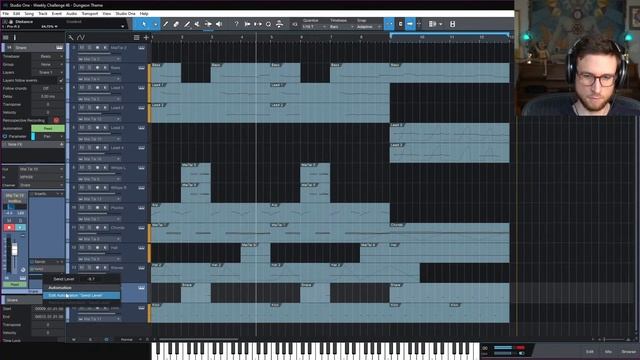Open the Layers dropdown in inspector
640x360 pixels.
click(x=48, y=72)
